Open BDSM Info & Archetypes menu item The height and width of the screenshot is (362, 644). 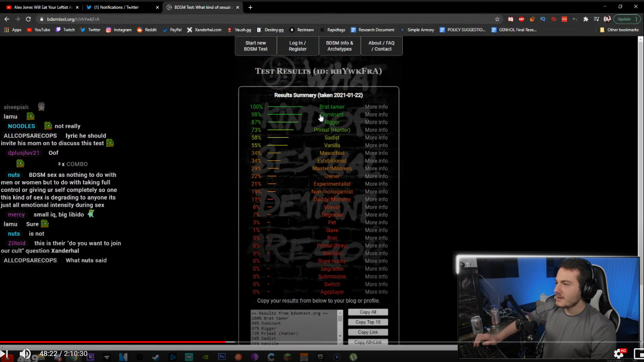[x=340, y=46]
